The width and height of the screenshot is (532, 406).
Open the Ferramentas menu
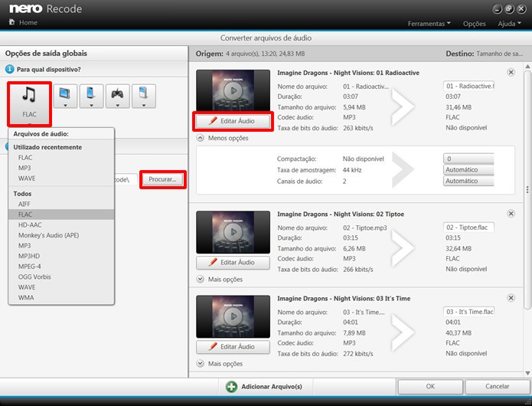[x=429, y=24]
